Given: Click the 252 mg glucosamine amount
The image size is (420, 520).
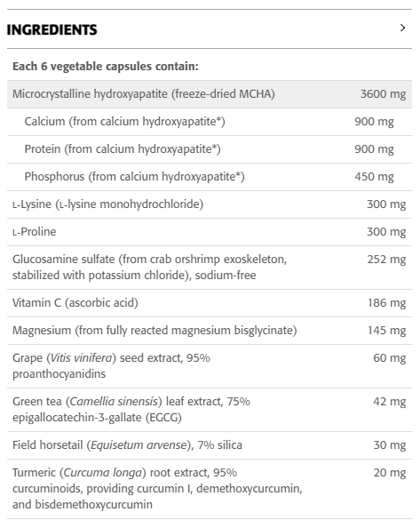Looking at the screenshot, I should pos(386,260).
